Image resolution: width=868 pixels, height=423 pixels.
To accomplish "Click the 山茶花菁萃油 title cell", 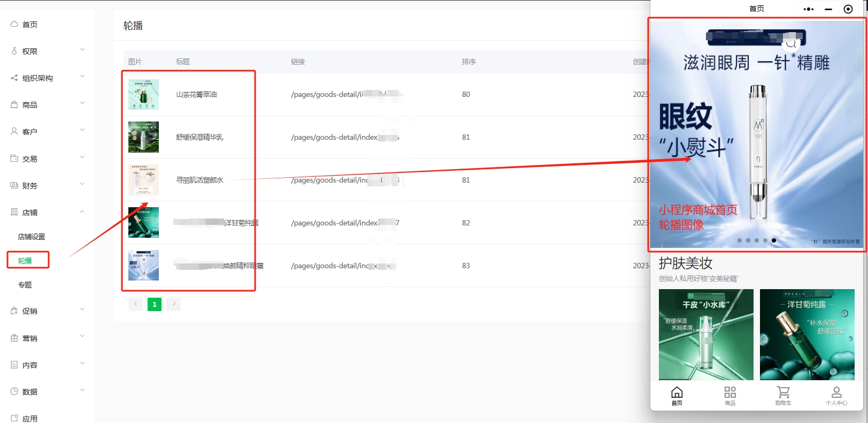I will [x=197, y=94].
